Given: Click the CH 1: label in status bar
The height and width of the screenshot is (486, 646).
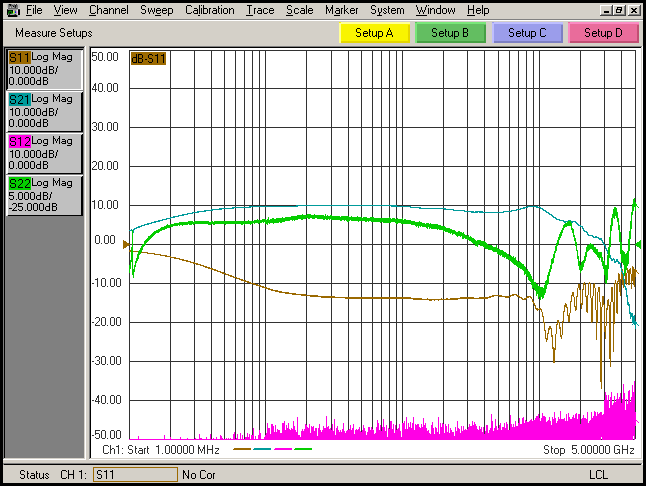Looking at the screenshot, I should point(73,475).
